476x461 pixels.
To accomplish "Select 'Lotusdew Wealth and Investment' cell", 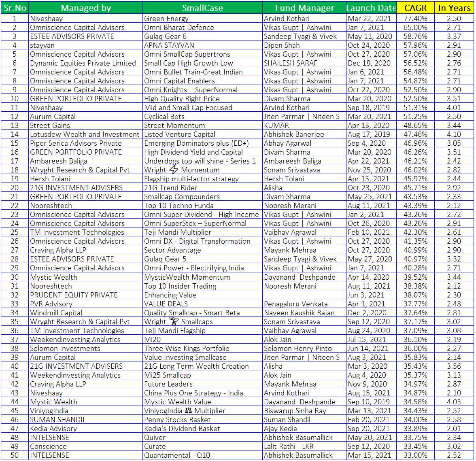I will pyautogui.click(x=86, y=134).
